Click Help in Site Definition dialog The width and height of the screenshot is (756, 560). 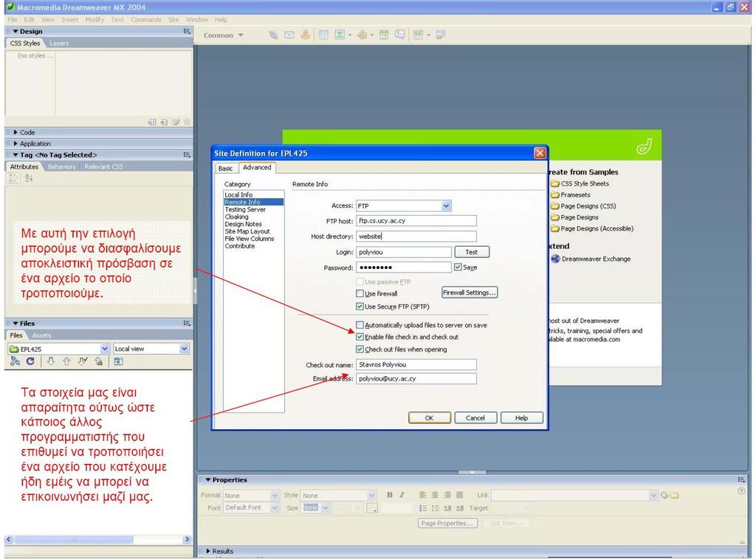tap(522, 417)
